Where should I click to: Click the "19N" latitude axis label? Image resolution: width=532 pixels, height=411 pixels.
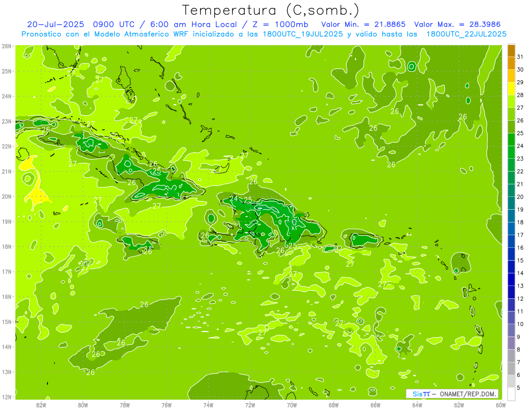tap(7, 222)
